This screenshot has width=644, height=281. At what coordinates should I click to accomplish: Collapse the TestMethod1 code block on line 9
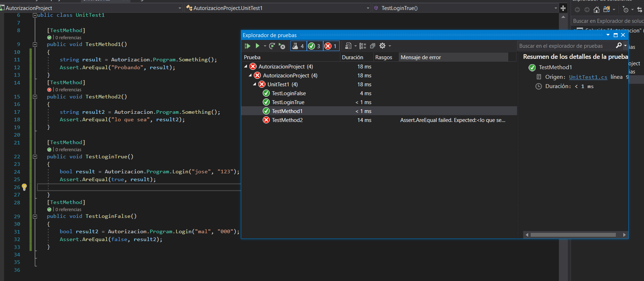click(35, 45)
